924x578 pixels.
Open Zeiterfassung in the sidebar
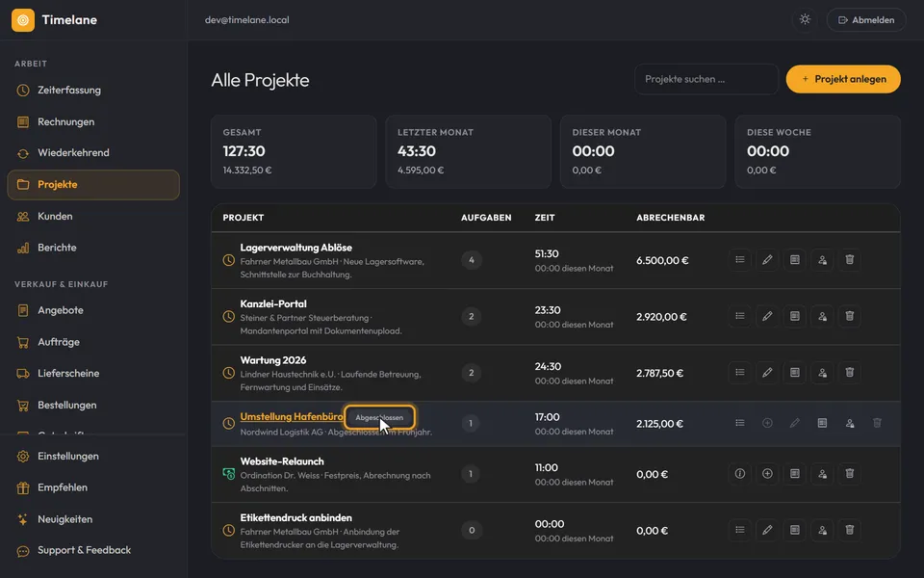pyautogui.click(x=93, y=91)
